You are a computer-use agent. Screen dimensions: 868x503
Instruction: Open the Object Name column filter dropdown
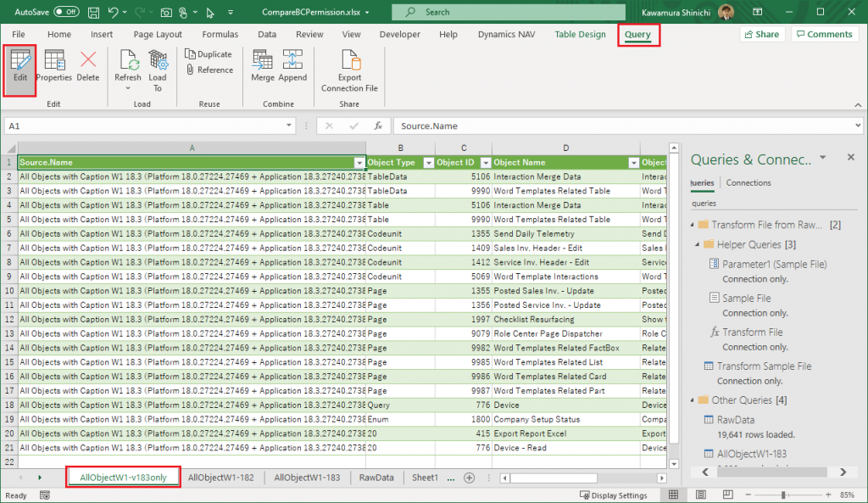pyautogui.click(x=634, y=163)
